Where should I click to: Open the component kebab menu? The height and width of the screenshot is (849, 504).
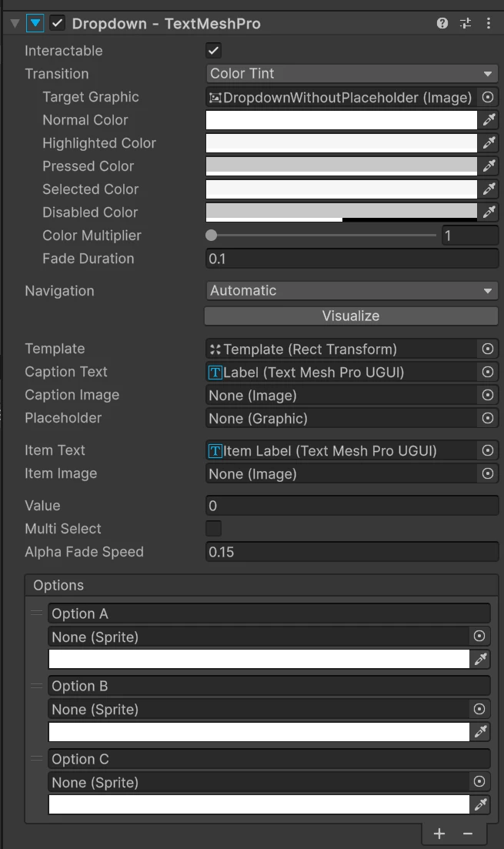tap(489, 23)
